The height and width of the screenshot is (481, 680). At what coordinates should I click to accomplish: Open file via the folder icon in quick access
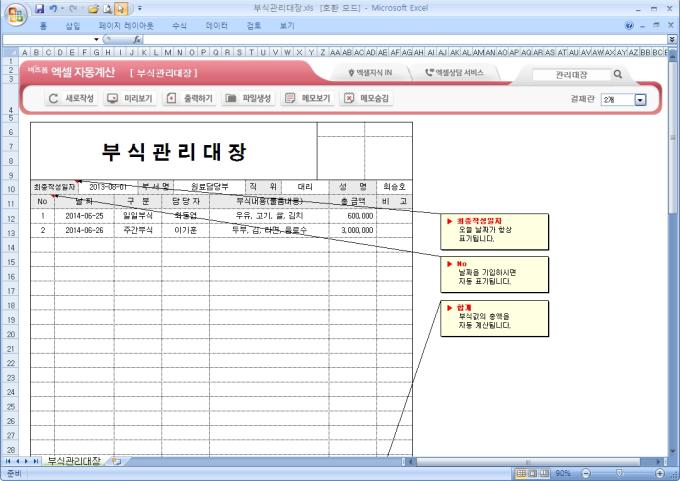(93, 9)
